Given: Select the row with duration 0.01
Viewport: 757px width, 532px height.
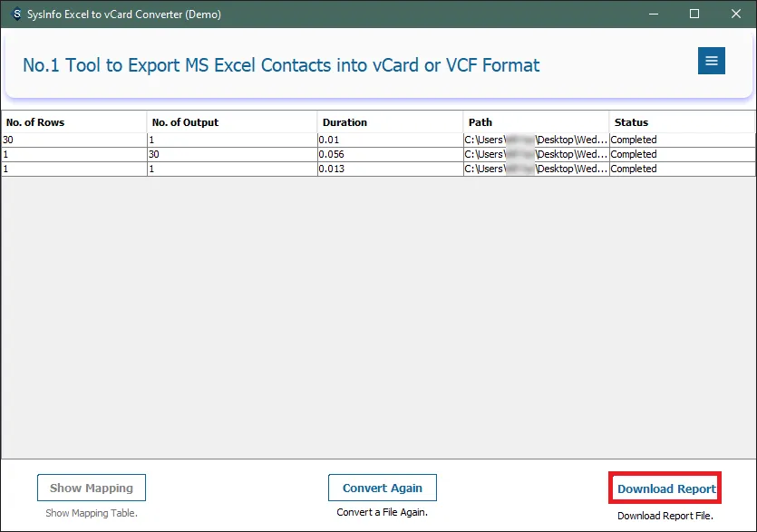Looking at the screenshot, I should pyautogui.click(x=389, y=140).
